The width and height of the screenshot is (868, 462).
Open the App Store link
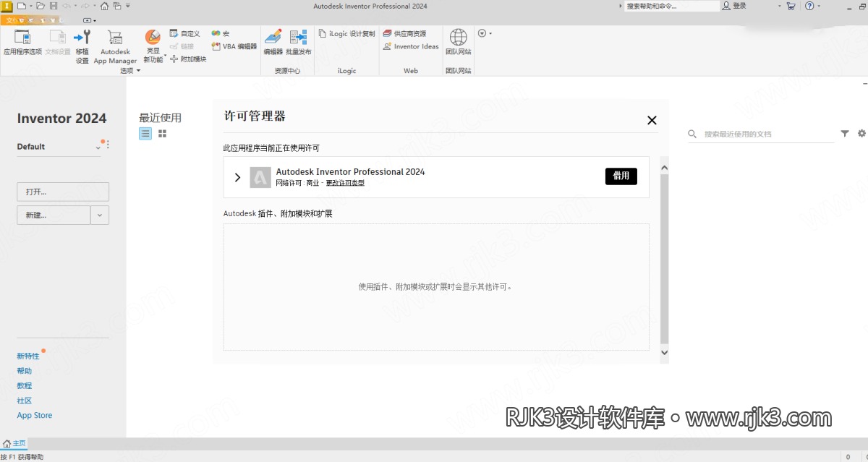click(35, 415)
